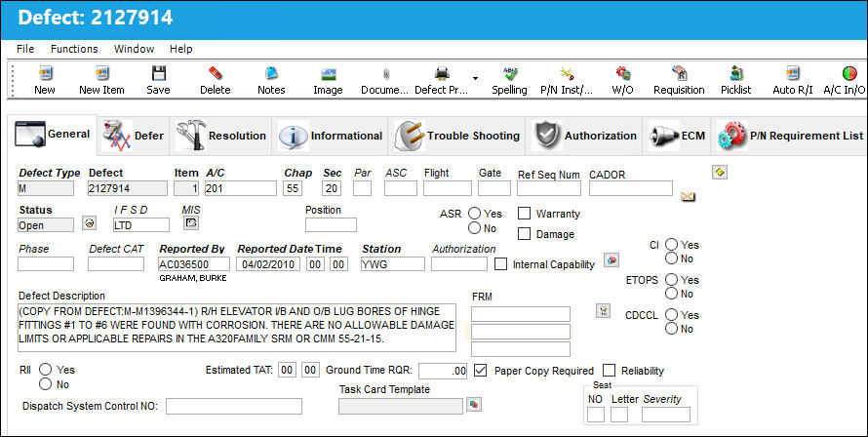Select RII Yes radio button
Screen dimensions: 868x437
click(46, 370)
